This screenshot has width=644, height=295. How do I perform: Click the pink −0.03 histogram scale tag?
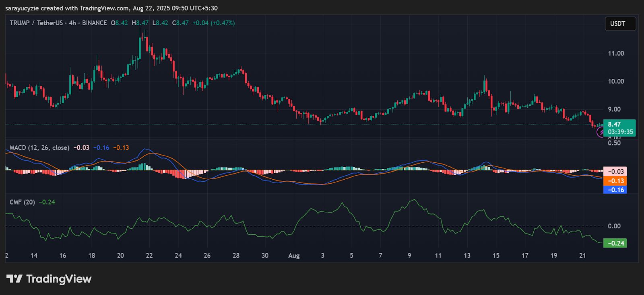(x=615, y=172)
